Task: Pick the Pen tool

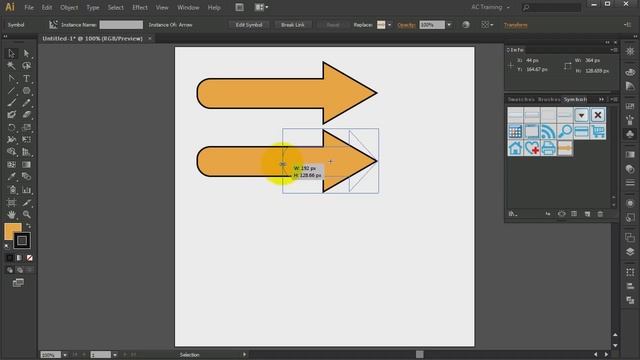Action: [x=11, y=78]
